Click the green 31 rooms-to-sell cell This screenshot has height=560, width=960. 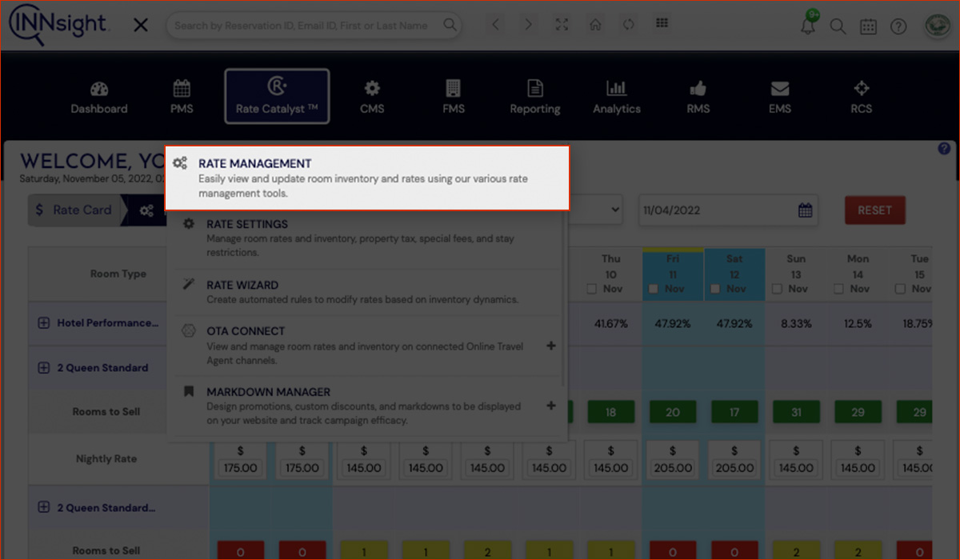click(x=796, y=412)
